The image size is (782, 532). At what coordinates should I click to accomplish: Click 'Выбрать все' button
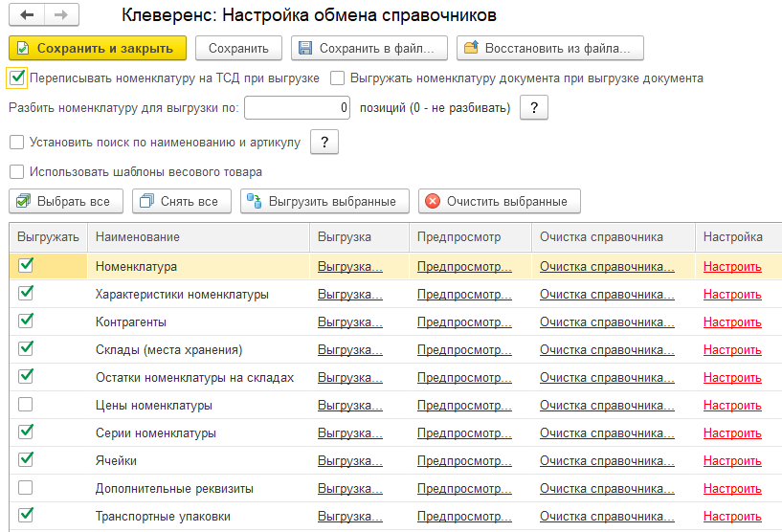click(x=66, y=202)
